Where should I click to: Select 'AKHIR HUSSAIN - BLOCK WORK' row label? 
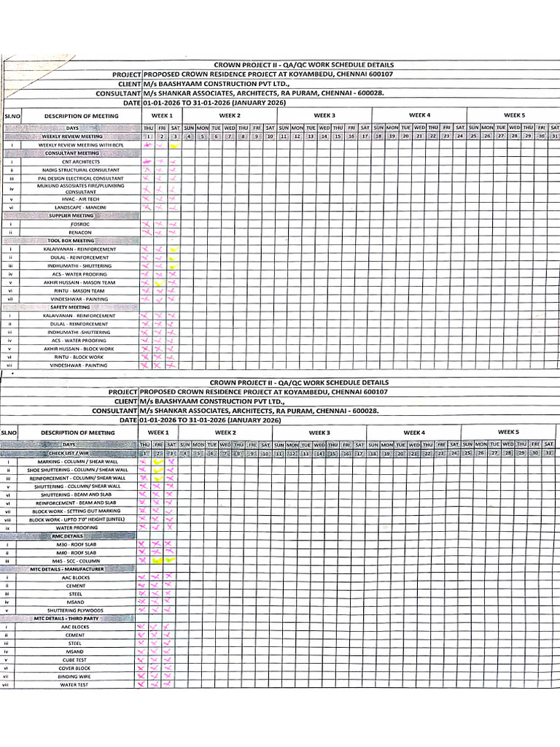click(x=79, y=349)
